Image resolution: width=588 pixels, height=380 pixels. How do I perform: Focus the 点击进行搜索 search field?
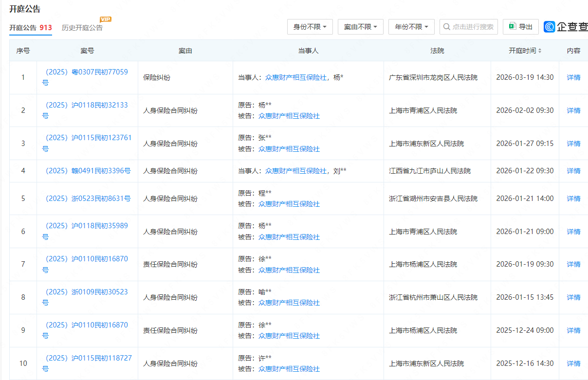coord(473,27)
